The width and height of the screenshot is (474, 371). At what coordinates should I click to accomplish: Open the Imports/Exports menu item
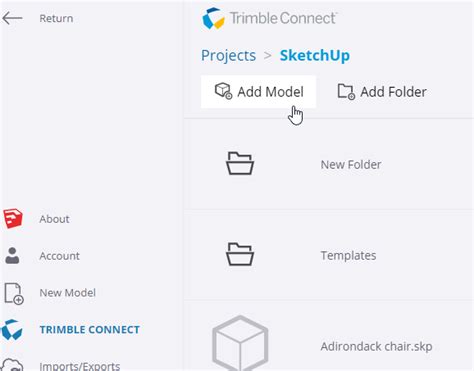click(x=80, y=366)
